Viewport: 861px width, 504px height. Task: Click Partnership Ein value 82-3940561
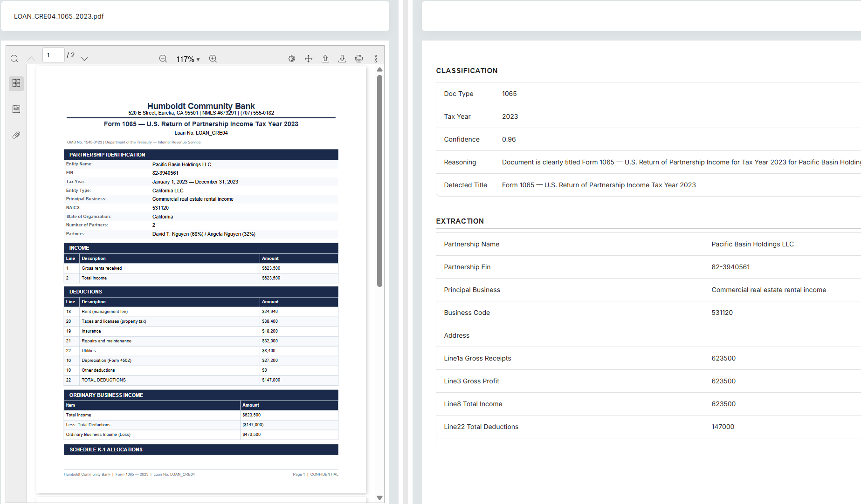[x=730, y=267]
